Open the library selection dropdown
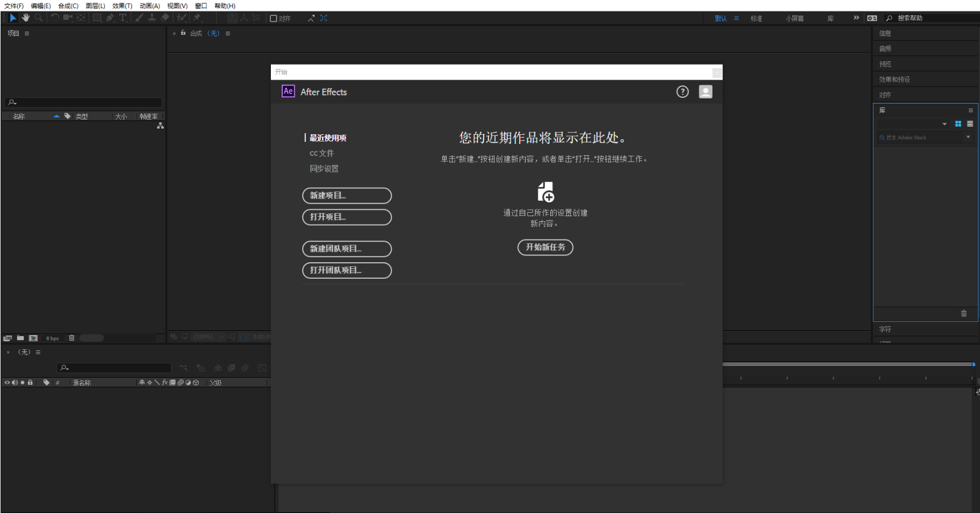 tap(945, 124)
